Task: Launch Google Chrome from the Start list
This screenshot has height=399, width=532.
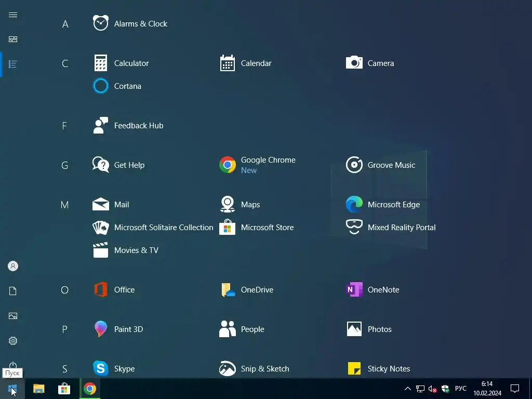Action: coord(258,165)
